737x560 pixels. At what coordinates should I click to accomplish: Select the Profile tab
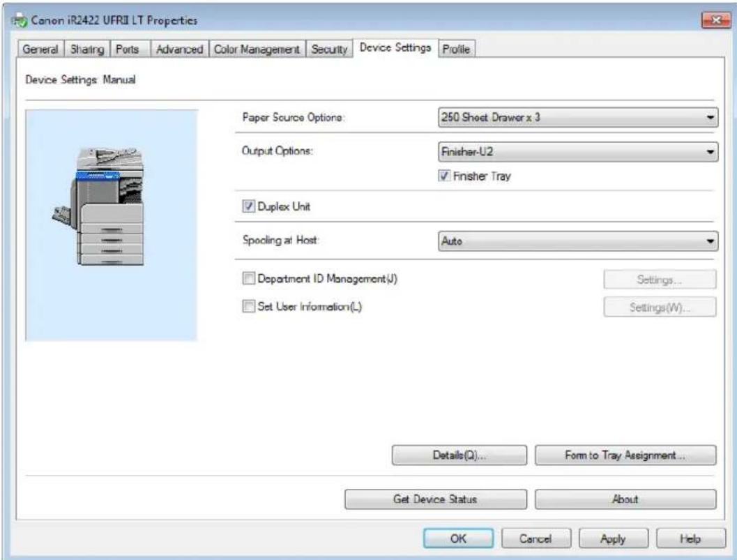coord(457,49)
